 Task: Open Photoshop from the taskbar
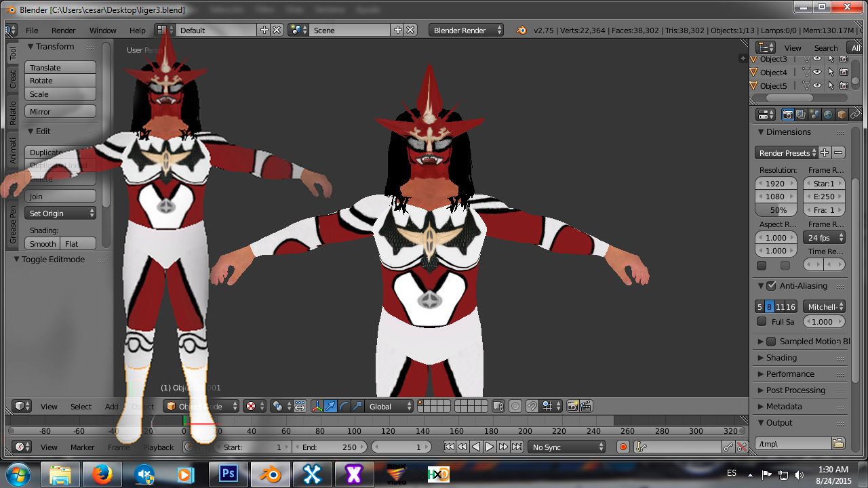coord(228,474)
